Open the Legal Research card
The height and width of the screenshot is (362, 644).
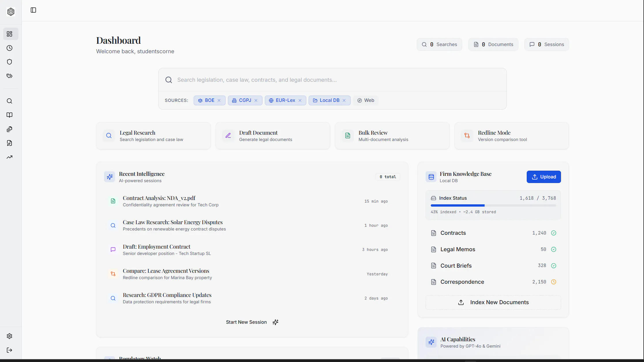tap(154, 136)
